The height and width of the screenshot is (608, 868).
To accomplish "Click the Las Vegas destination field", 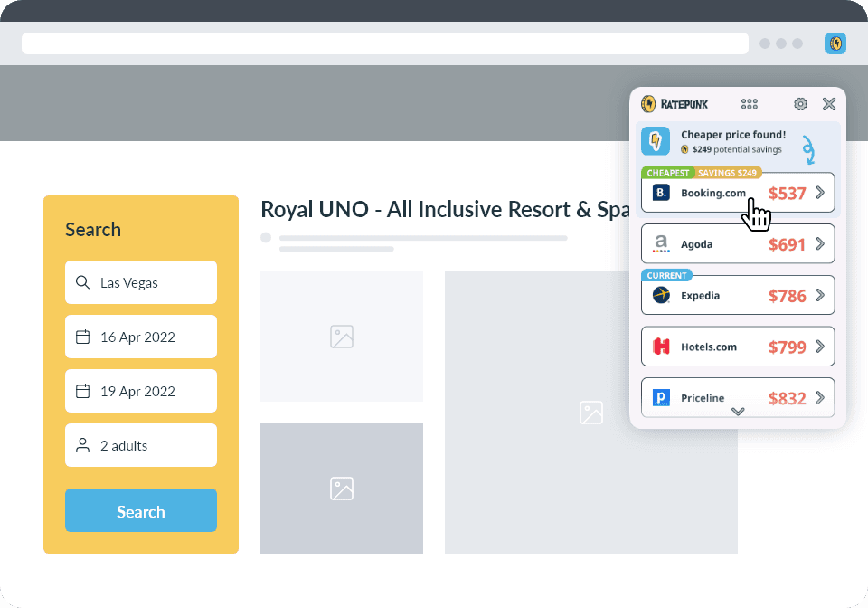I will 141,282.
